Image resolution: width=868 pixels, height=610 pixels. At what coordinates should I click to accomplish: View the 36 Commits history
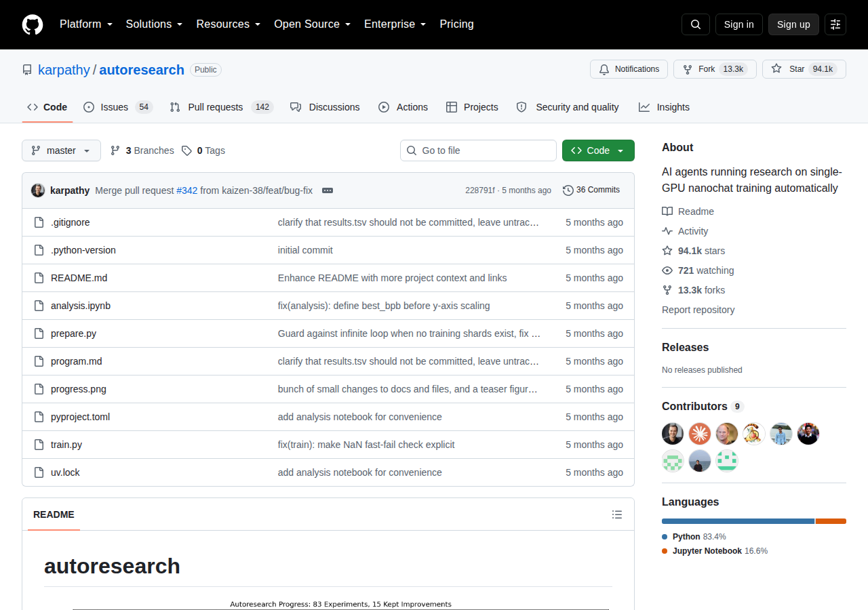tap(591, 190)
